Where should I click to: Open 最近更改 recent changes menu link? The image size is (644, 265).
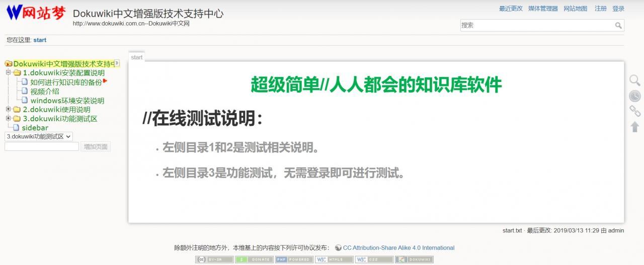[x=511, y=9]
